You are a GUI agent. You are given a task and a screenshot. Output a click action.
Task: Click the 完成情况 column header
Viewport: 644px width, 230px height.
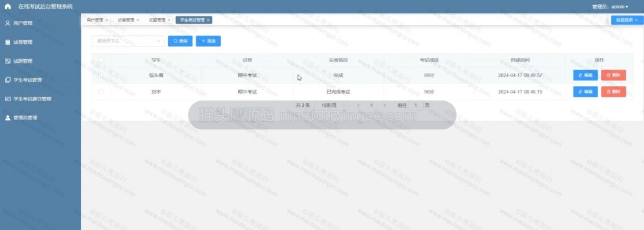338,60
